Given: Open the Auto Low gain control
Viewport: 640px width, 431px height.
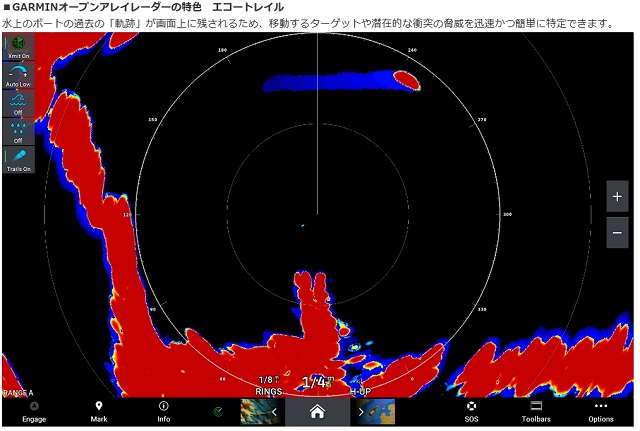Looking at the screenshot, I should tap(18, 76).
